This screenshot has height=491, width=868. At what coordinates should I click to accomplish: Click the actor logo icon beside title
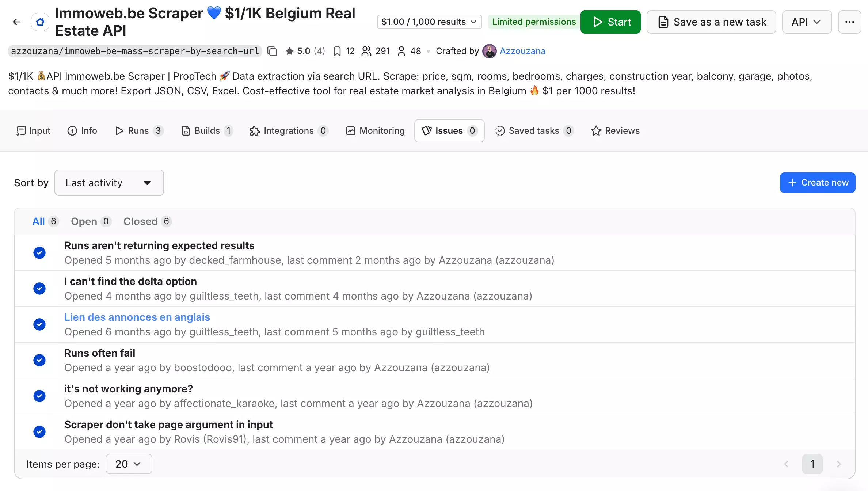[x=40, y=22]
